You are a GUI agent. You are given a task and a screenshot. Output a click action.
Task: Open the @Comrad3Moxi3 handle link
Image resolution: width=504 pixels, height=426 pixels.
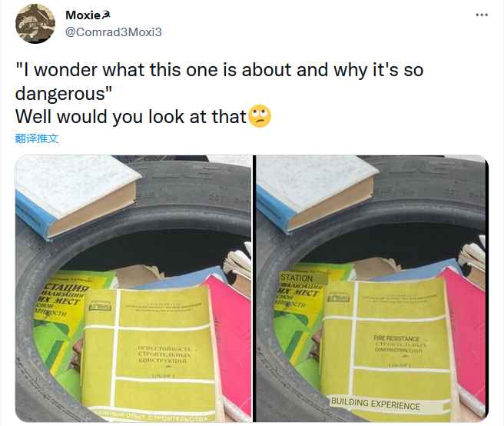click(x=114, y=32)
